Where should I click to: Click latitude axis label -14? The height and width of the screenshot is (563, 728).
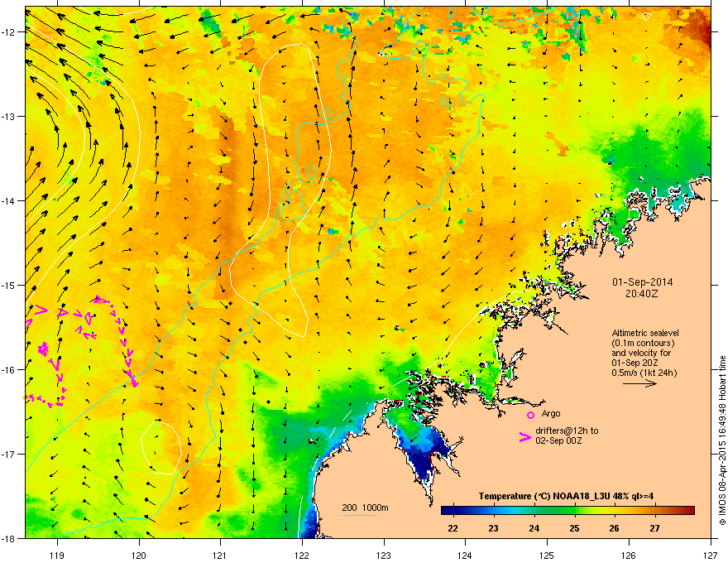tap(8, 200)
